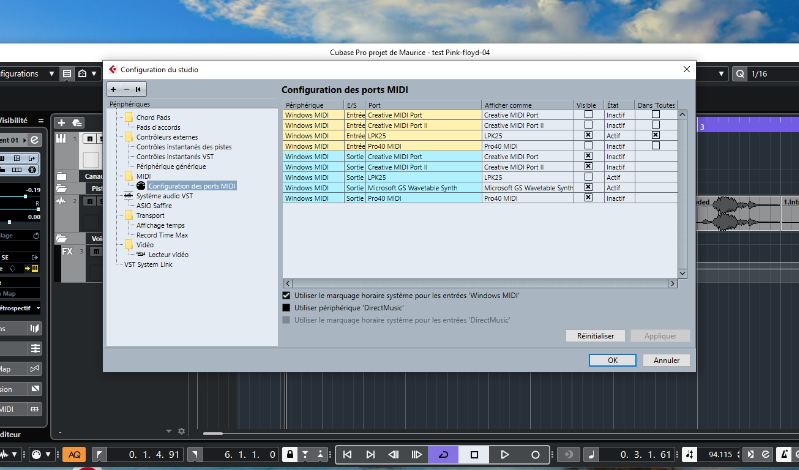Viewport: 799px width, 470px height.
Task: Select Pads d'accords in device tree
Action: (x=158, y=127)
